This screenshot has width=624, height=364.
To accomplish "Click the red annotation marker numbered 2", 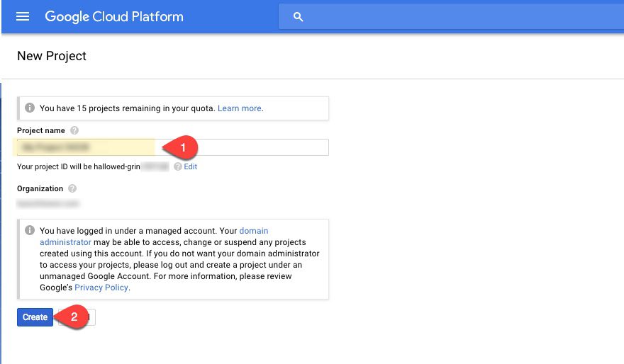I will [x=73, y=317].
